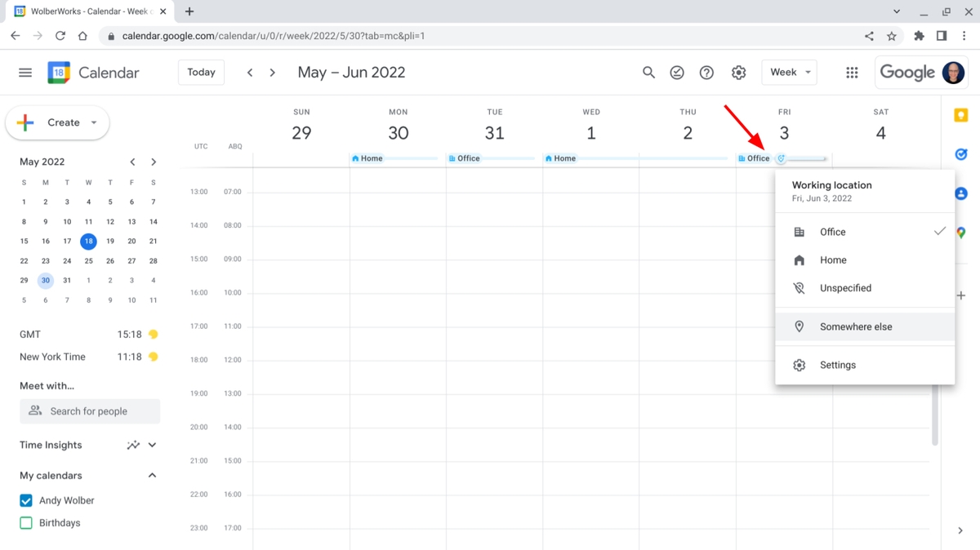980x550 pixels.
Task: Click the search icon in the top bar
Action: click(x=648, y=72)
